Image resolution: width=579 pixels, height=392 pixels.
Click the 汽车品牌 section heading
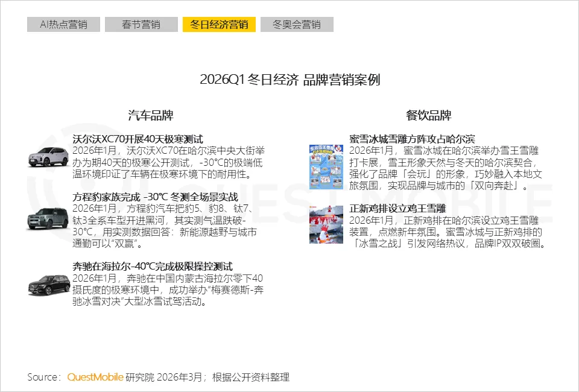click(x=151, y=115)
